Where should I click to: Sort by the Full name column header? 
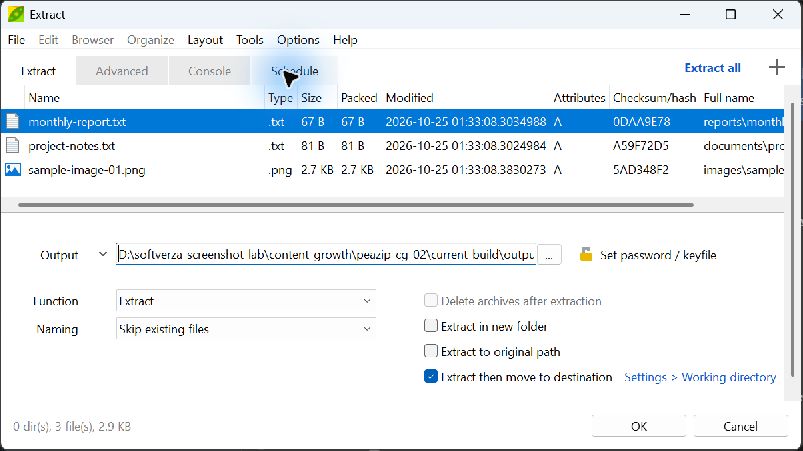(729, 97)
